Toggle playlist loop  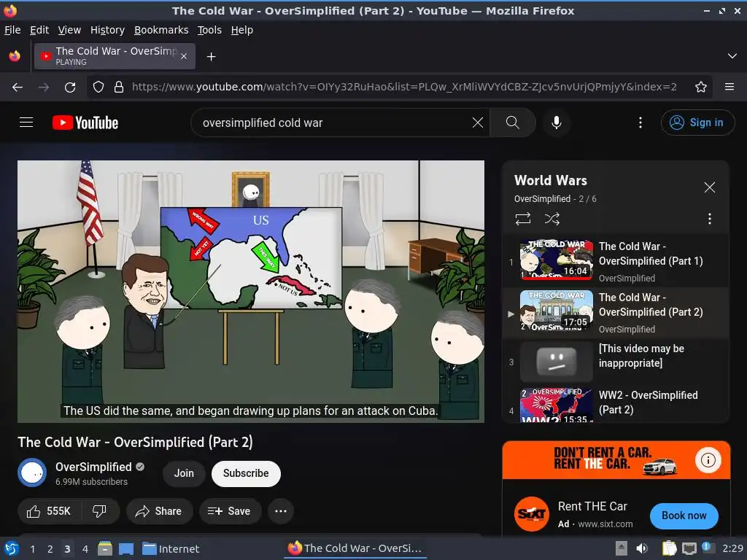pos(522,219)
